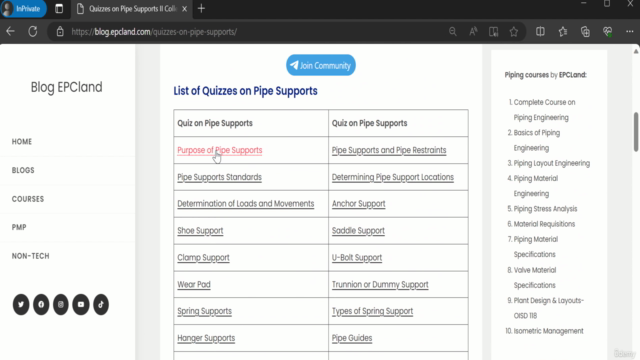The image size is (640, 360).
Task: Open NON-TECH in the sidebar menu
Action: 30,256
